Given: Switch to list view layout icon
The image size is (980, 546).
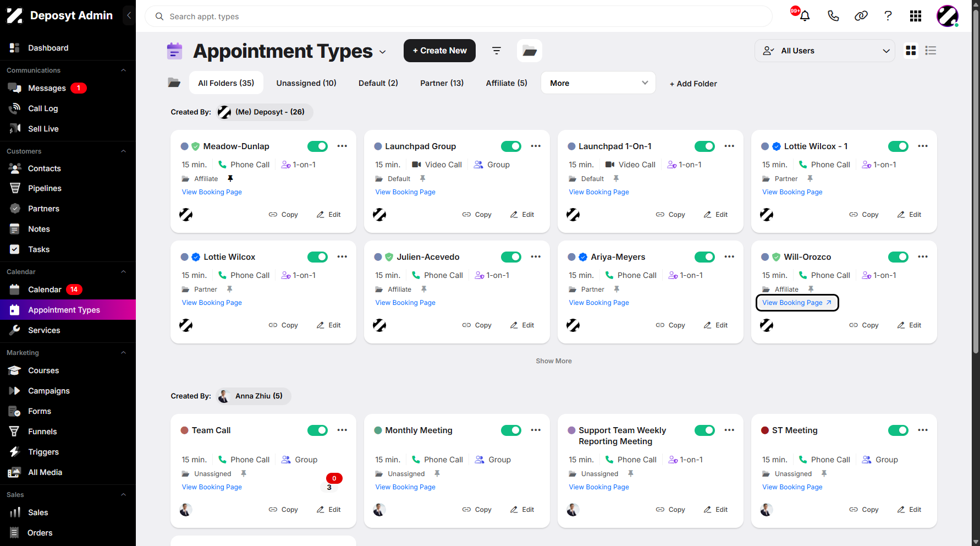Looking at the screenshot, I should 931,51.
